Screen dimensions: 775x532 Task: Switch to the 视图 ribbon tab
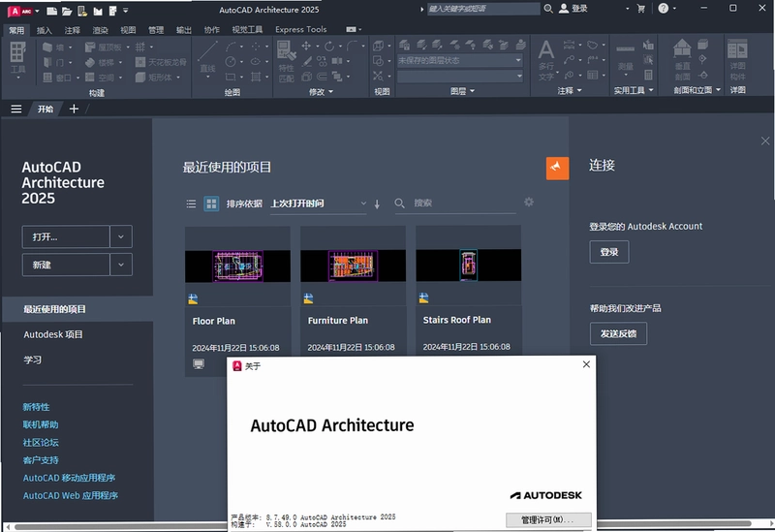pos(128,30)
